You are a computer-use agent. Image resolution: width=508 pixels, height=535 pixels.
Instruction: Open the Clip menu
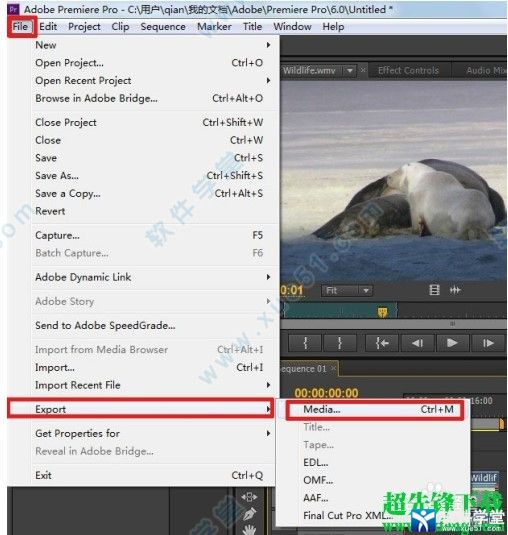click(120, 27)
